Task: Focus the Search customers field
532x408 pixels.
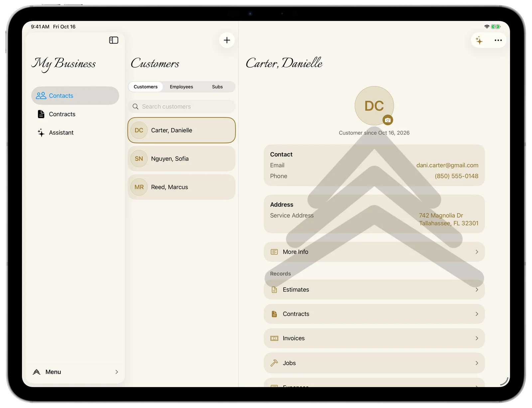Action: (x=182, y=107)
